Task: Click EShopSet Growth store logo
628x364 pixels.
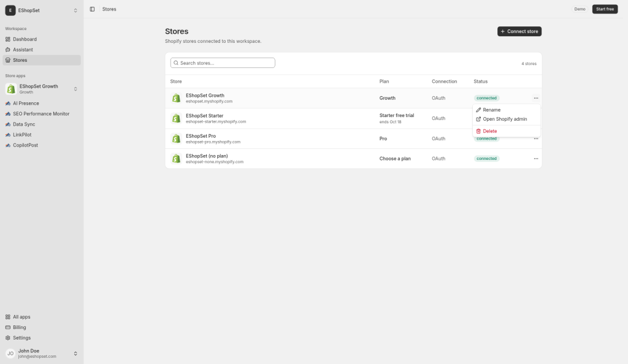Action: (x=176, y=98)
